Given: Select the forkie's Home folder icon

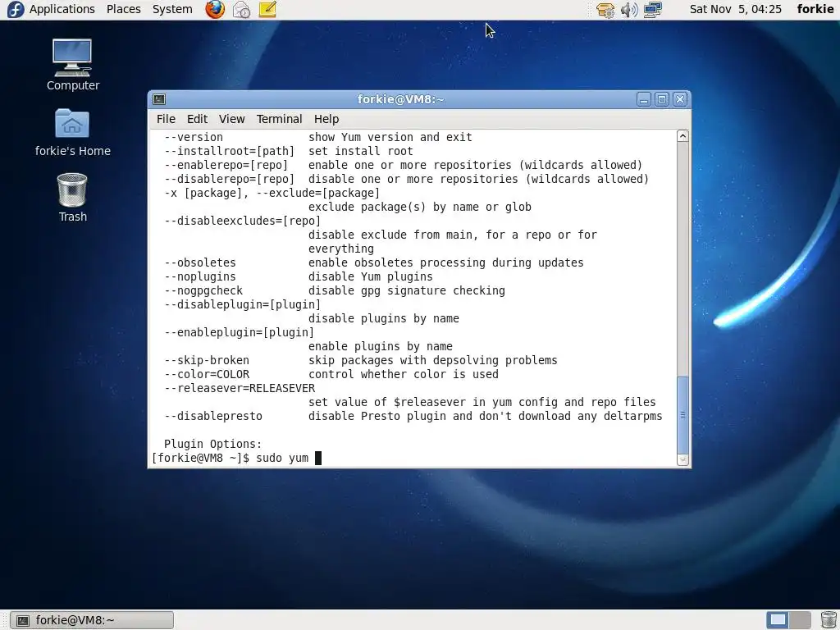Looking at the screenshot, I should click(x=73, y=132).
